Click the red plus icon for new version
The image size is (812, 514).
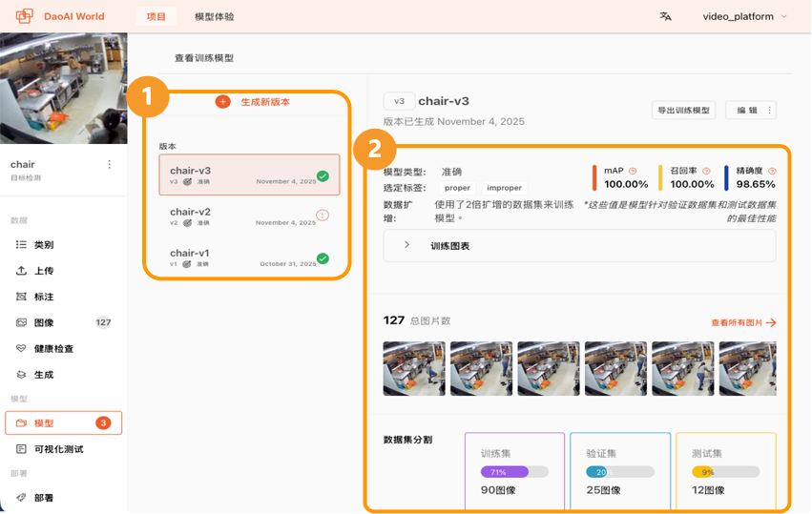click(222, 101)
